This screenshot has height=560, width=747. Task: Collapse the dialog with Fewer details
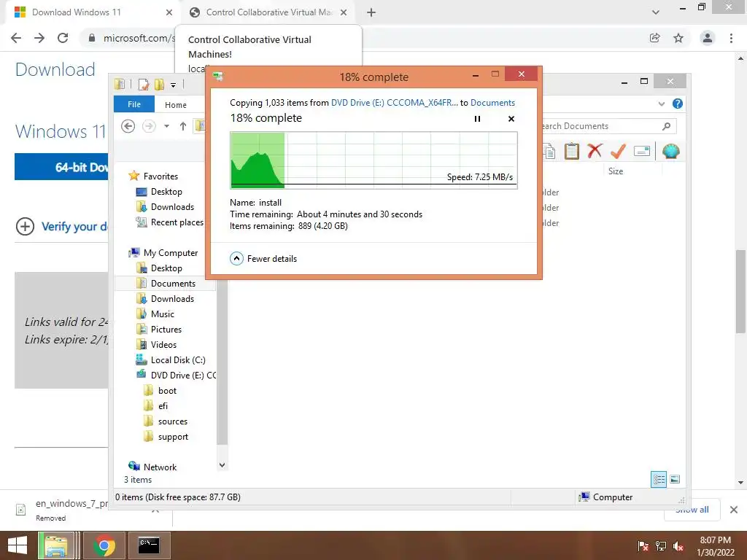(x=263, y=259)
